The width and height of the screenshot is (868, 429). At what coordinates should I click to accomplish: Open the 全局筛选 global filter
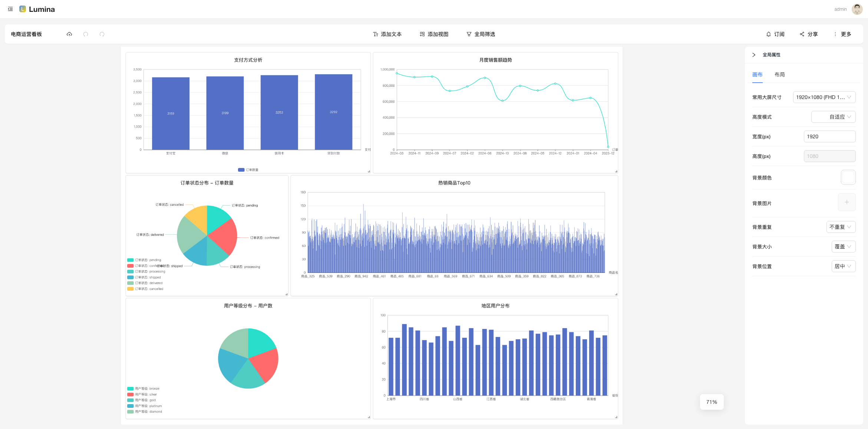click(x=481, y=34)
